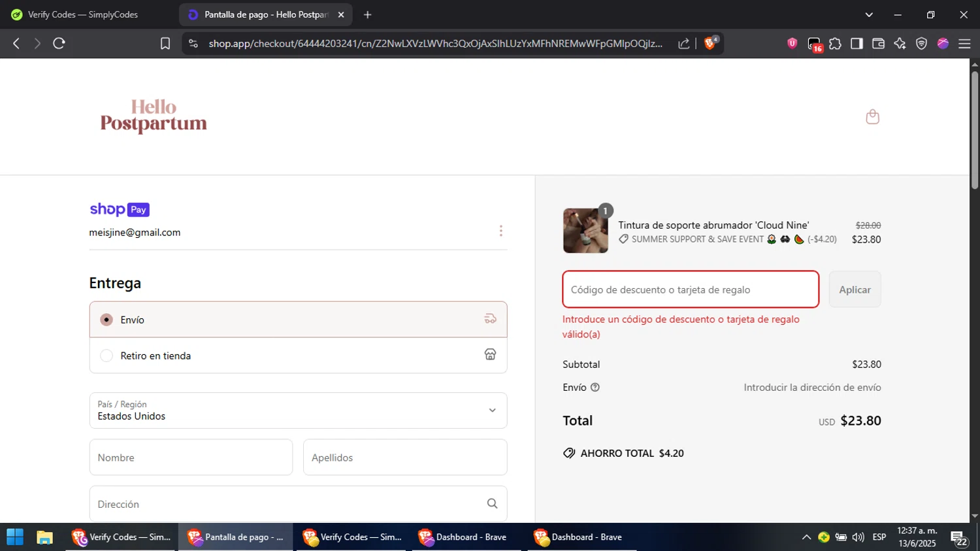
Task: Click the ESP language indicator
Action: coord(879,537)
